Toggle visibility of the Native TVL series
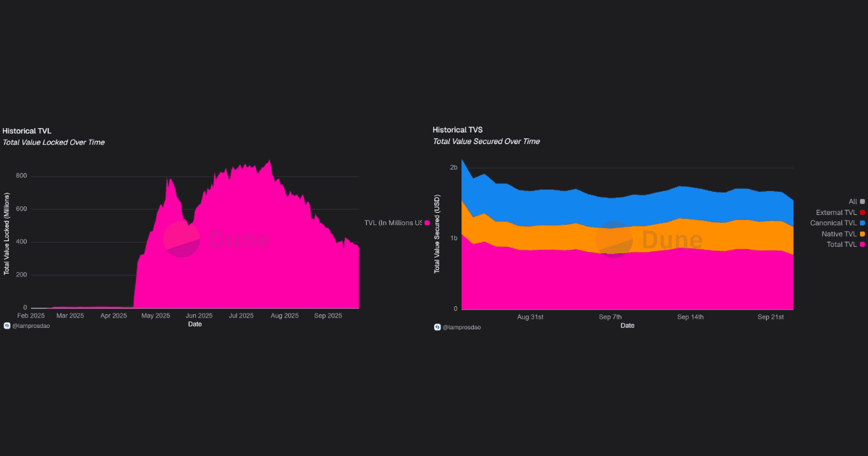The width and height of the screenshot is (868, 456). [862, 234]
